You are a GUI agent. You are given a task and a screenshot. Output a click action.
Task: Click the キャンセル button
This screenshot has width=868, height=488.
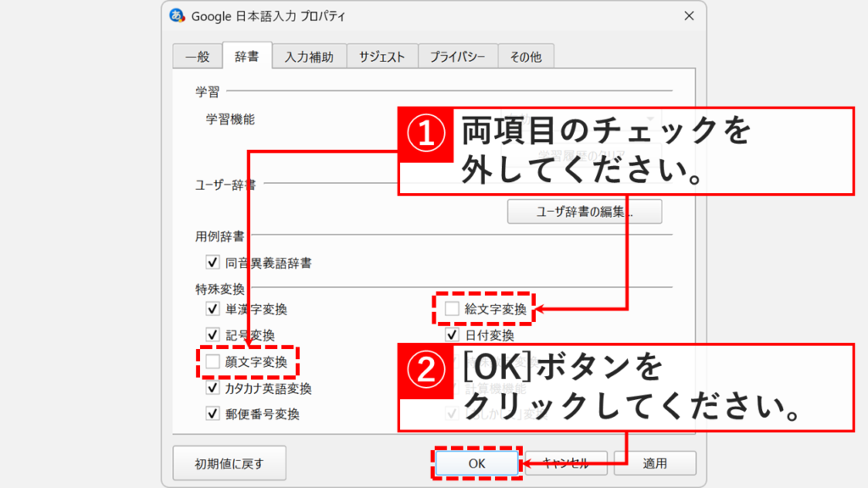(565, 463)
